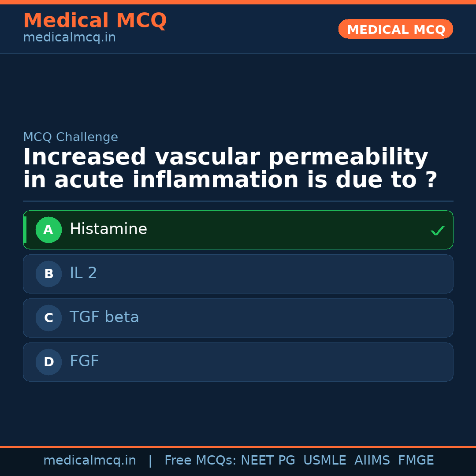Click medicalmcq.in link in footer
This screenshot has width=476, height=476.
(89, 461)
